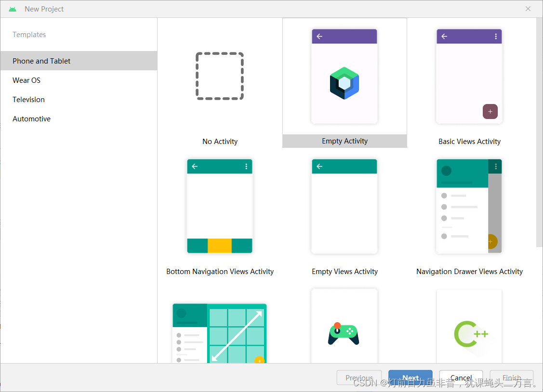Select Navigation Drawer Views Activity thumbnail
Image resolution: width=543 pixels, height=392 pixels.
(x=469, y=206)
